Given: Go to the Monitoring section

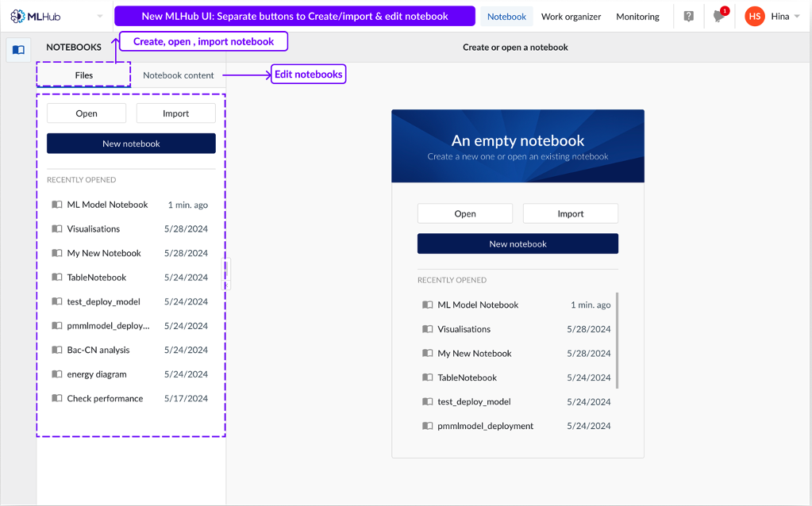Looking at the screenshot, I should tap(637, 17).
